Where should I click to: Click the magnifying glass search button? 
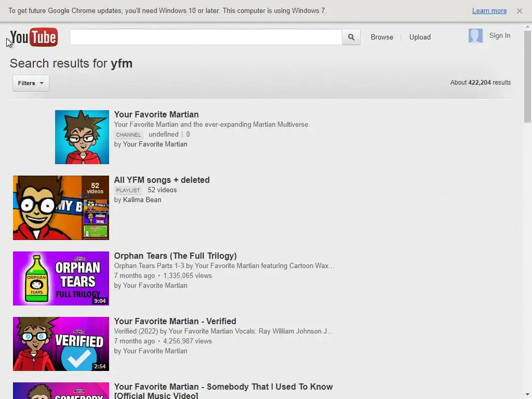pyautogui.click(x=351, y=37)
